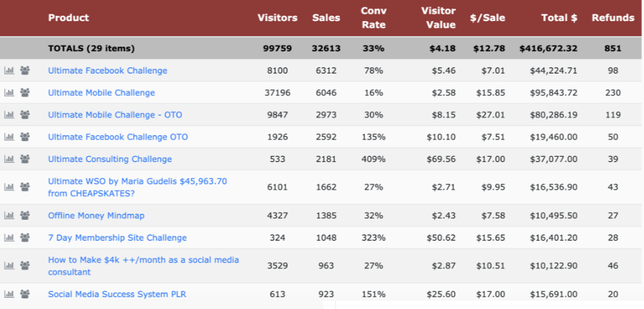Select total refunds value 851
644x309 pixels.
612,49
